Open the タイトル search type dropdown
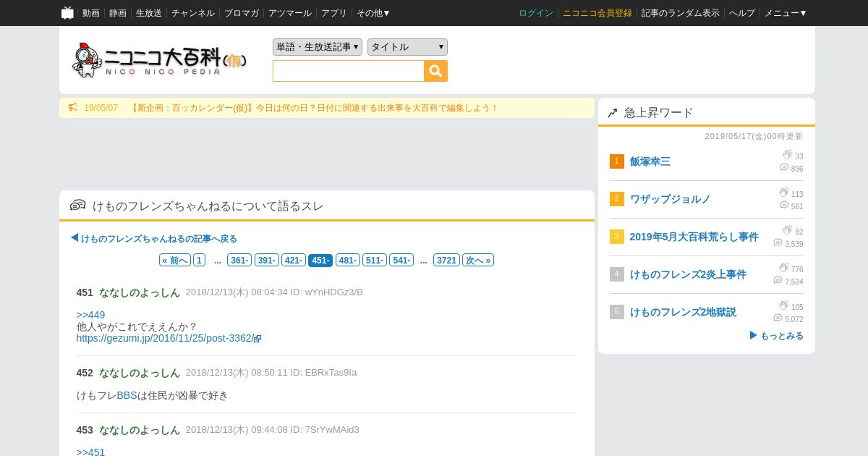Image resolution: width=868 pixels, height=456 pixels. (407, 47)
